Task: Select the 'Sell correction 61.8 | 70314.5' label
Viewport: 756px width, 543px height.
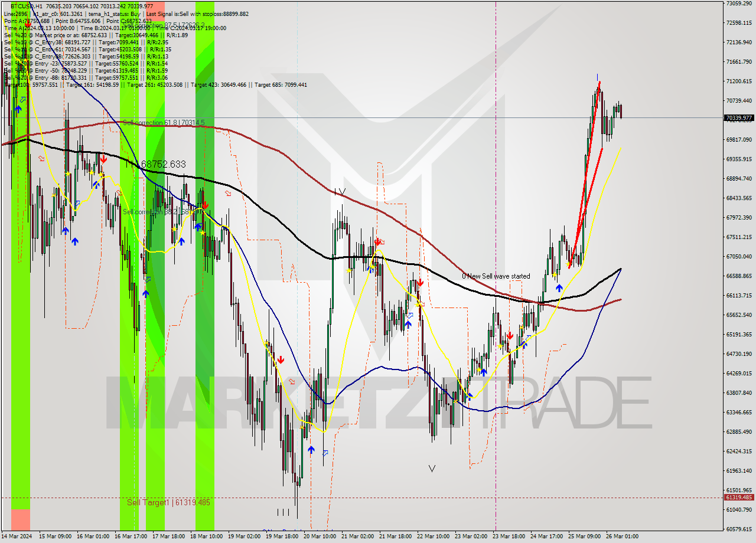Action: tap(164, 123)
